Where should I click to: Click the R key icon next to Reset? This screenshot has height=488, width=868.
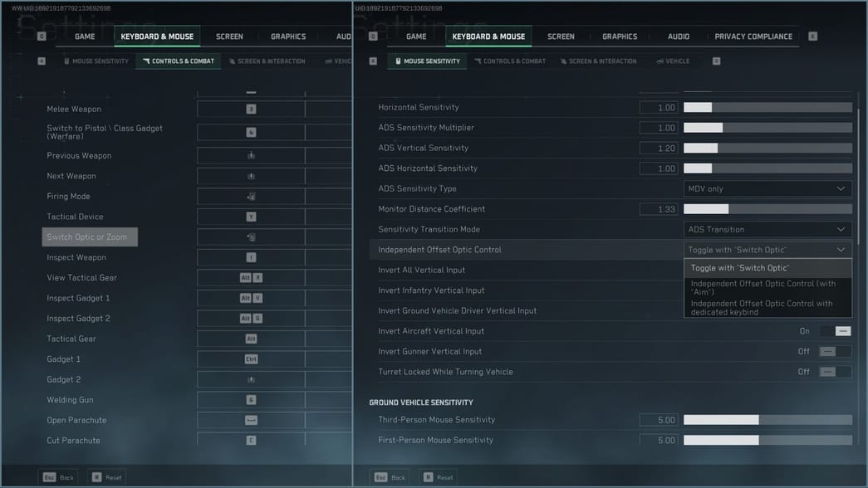[x=425, y=477]
